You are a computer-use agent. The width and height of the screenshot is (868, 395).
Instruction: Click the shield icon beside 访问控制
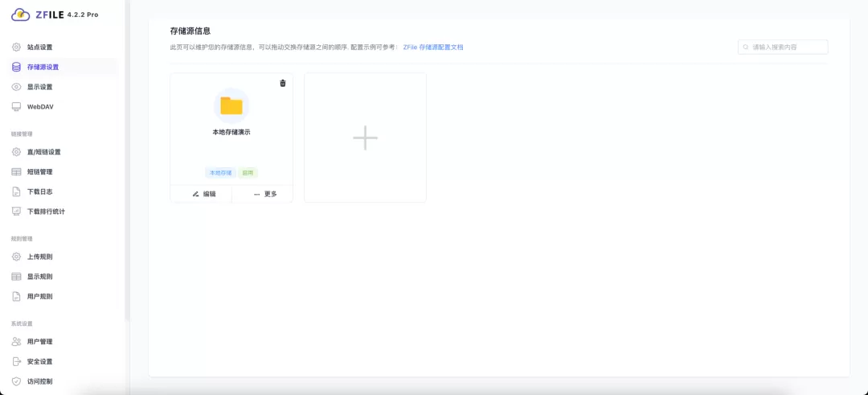point(16,381)
